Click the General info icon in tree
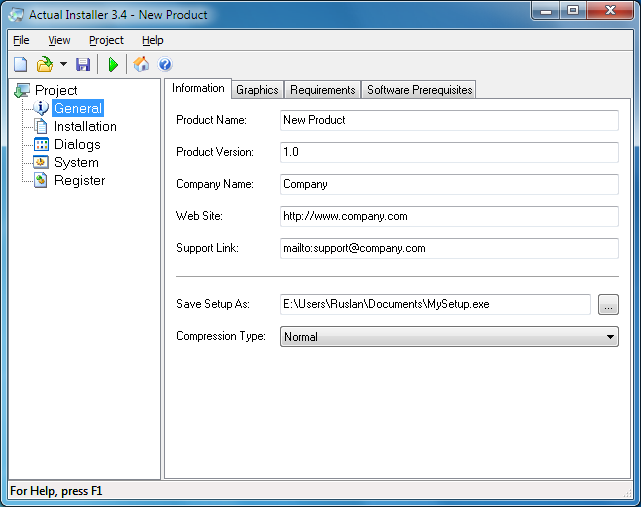 40,108
